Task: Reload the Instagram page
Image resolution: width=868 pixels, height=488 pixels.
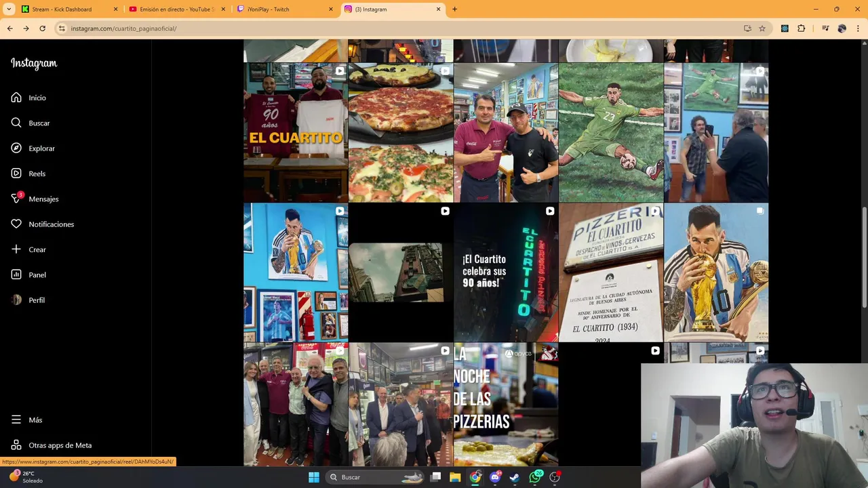Action: (x=42, y=28)
